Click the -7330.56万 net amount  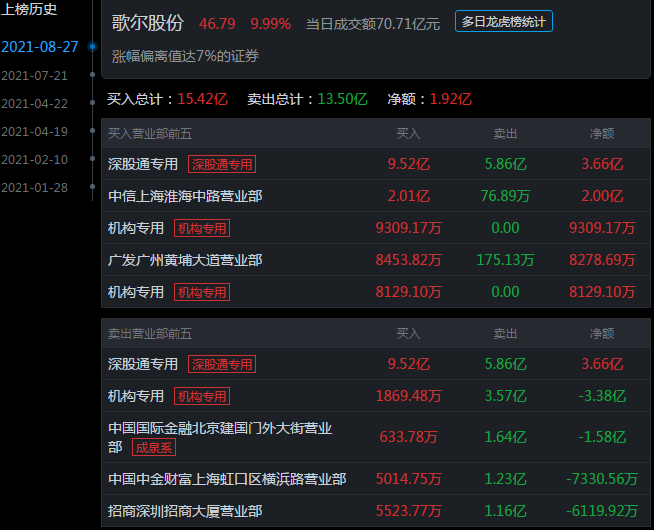tap(602, 479)
